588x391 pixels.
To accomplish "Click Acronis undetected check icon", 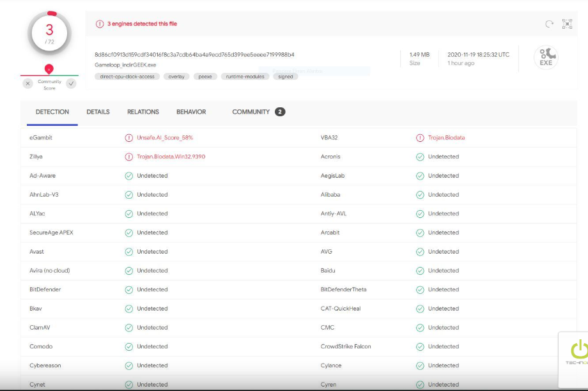I will [420, 157].
